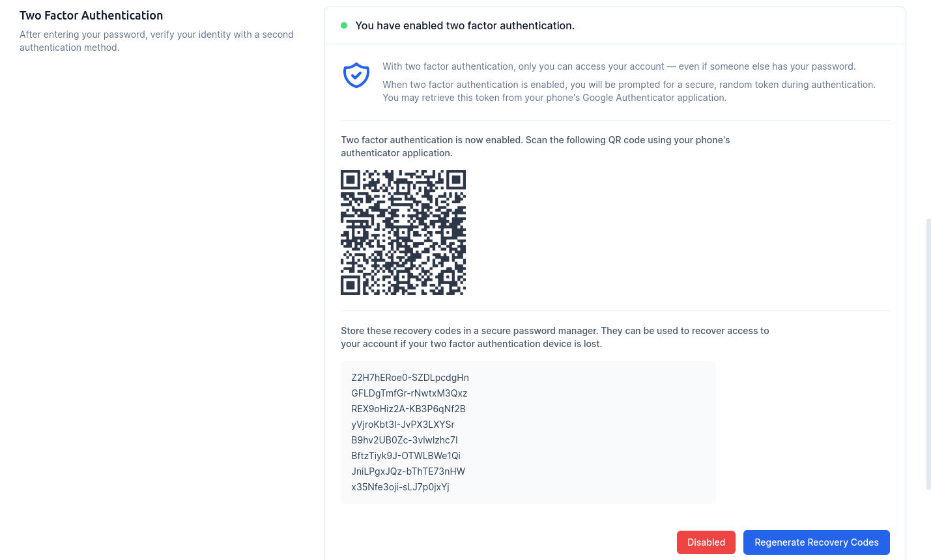The height and width of the screenshot is (560, 931).
Task: Click Regenerate Recovery Codes button
Action: pyautogui.click(x=816, y=542)
